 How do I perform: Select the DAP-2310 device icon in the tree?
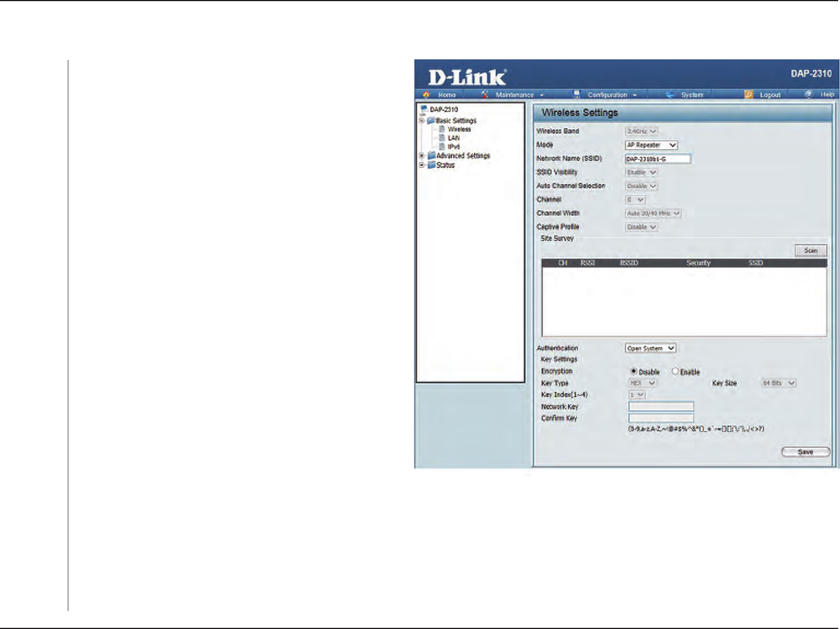tap(424, 109)
